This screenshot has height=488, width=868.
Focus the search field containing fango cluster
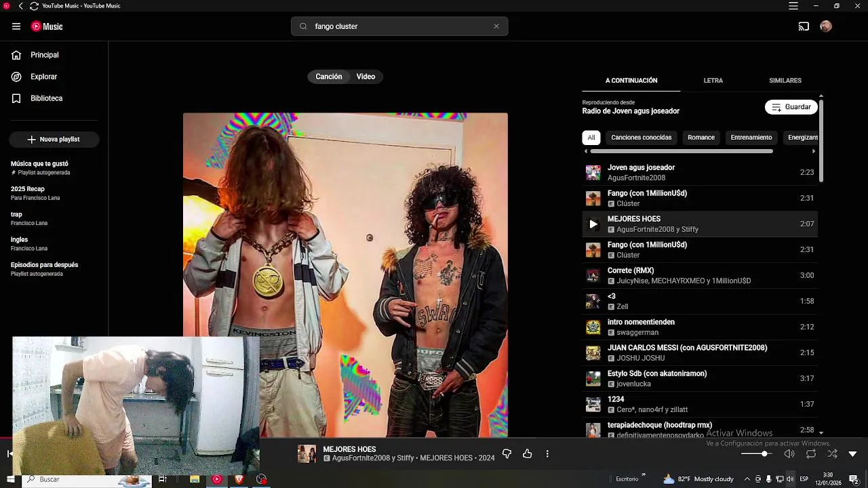[x=400, y=26]
